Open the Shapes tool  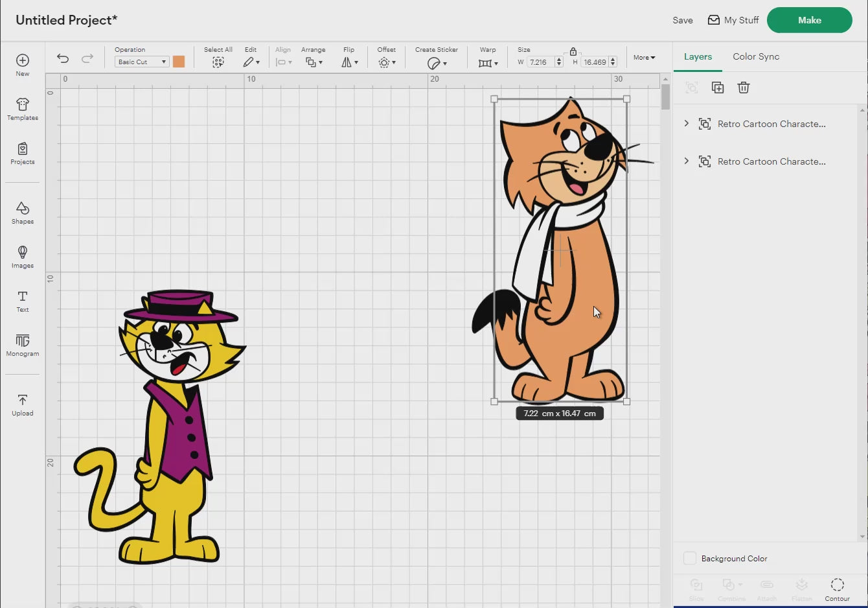click(23, 213)
